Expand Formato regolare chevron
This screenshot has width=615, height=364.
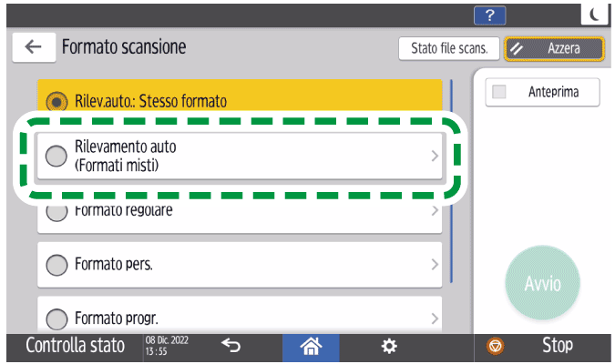[x=435, y=211]
